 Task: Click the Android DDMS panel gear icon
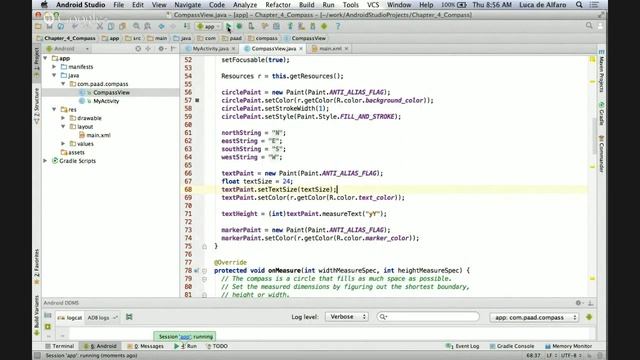pos(578,303)
